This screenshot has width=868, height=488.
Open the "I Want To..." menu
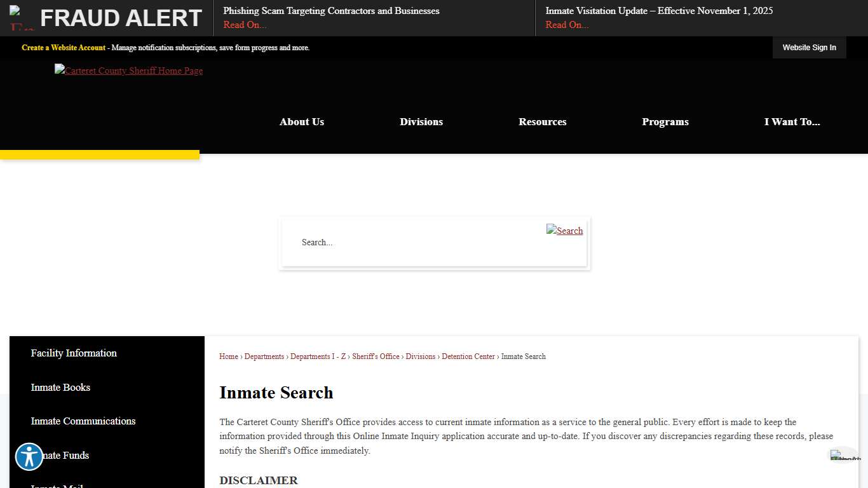coord(792,121)
